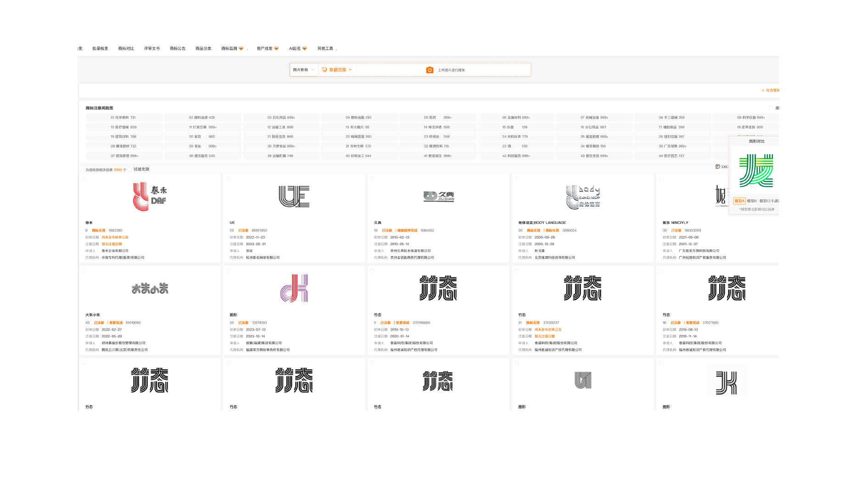Expand the 数据范围 dropdown
868x488 pixels.
coord(337,70)
